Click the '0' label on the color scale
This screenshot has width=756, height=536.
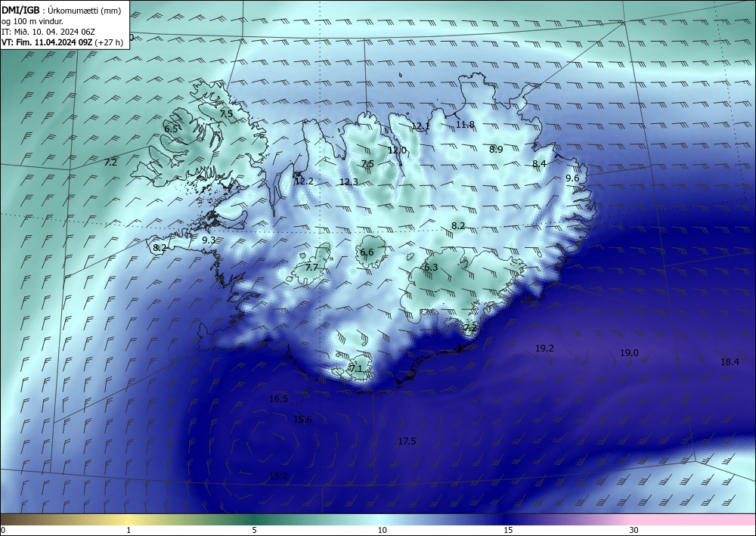[x=3, y=531]
